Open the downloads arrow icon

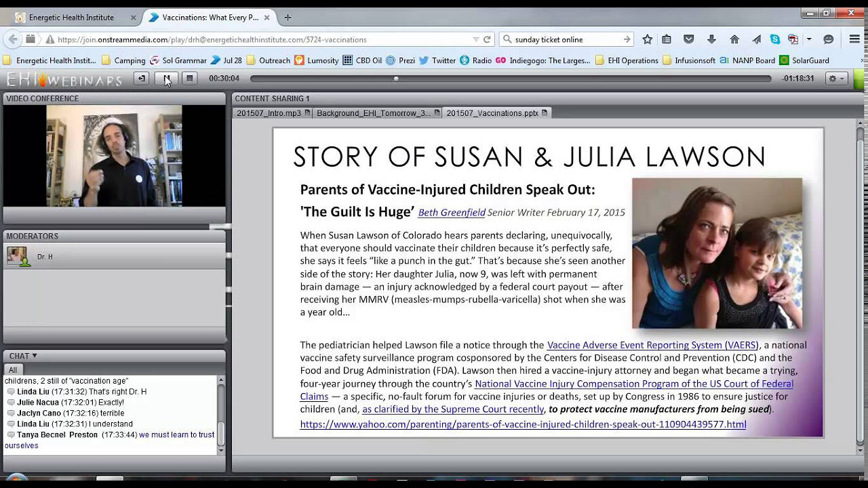(711, 39)
